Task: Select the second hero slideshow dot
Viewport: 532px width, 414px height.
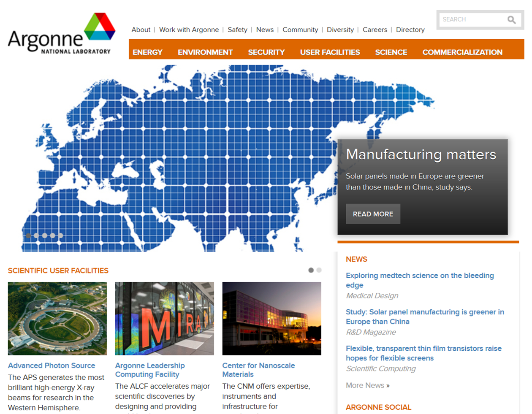Action: point(36,235)
